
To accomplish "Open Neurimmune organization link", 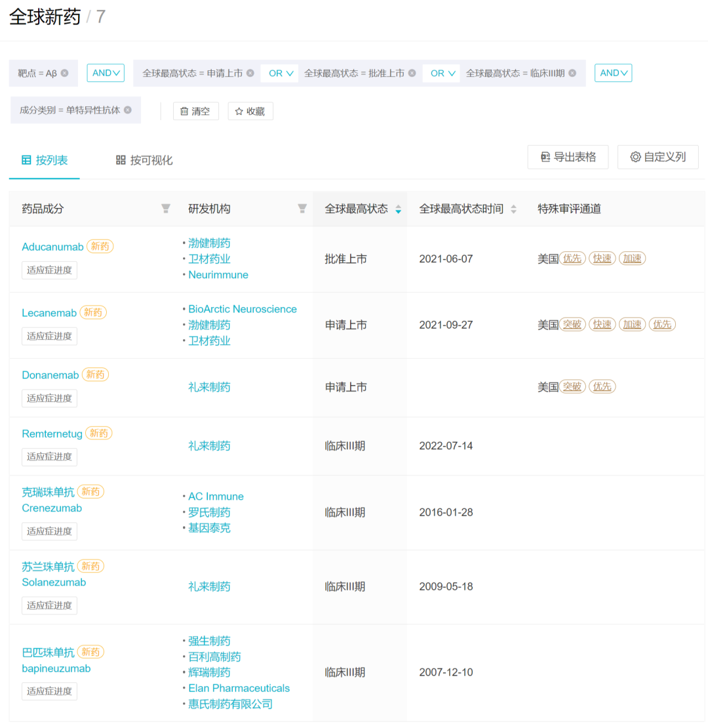I will pyautogui.click(x=218, y=275).
